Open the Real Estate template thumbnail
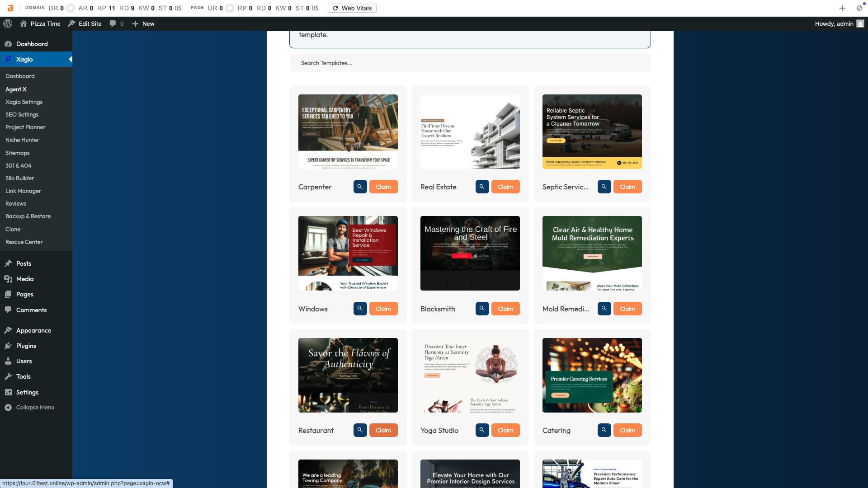 [x=470, y=131]
